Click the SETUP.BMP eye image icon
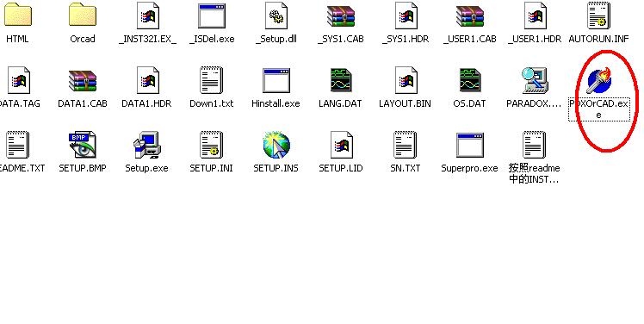Screen dimensions: 644x324 point(82,145)
